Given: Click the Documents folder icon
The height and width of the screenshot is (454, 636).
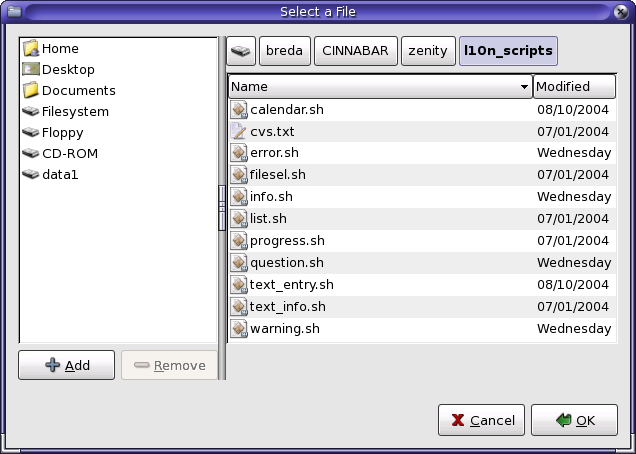Looking at the screenshot, I should pos(30,91).
